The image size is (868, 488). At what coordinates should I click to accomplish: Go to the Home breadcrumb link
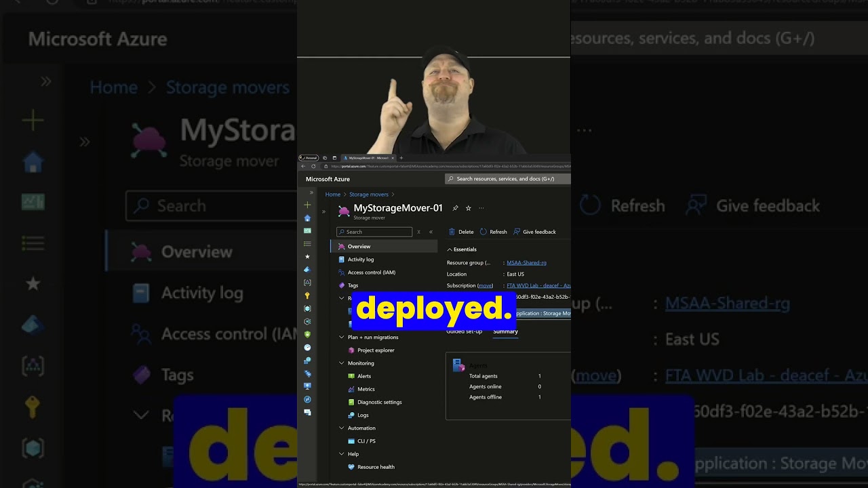pos(332,195)
